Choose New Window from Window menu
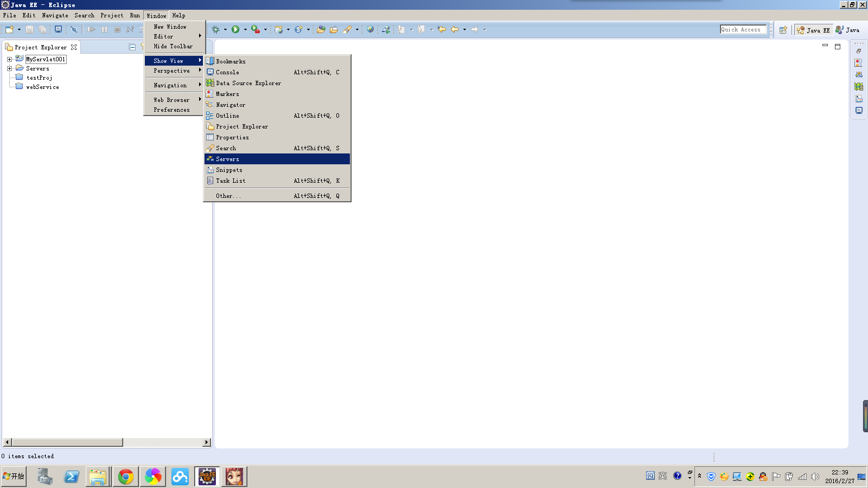 [x=174, y=27]
